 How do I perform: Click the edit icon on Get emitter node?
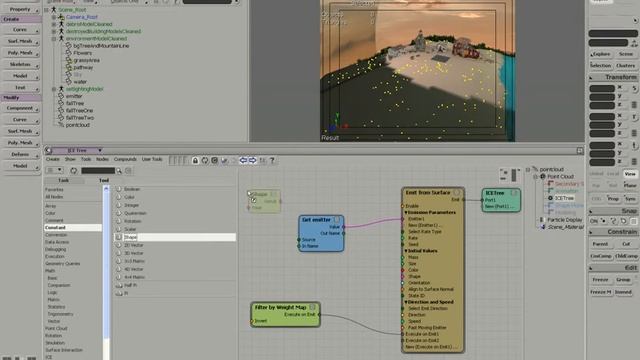tap(337, 220)
